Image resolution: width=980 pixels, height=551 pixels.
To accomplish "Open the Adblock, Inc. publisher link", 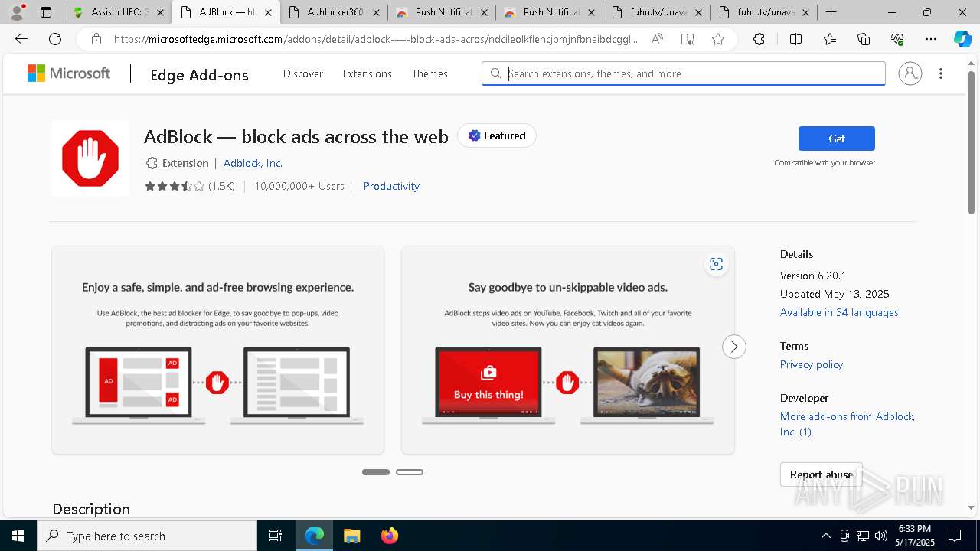I will coord(253,163).
